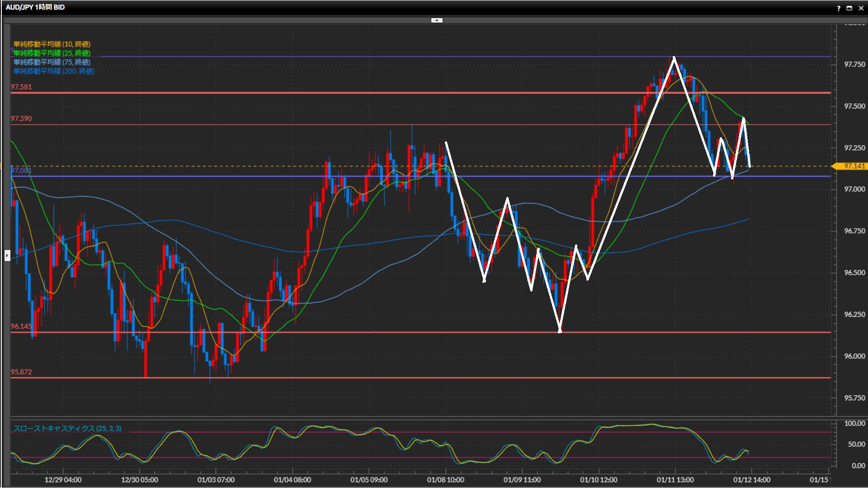Expand the left side panel arrow
The width and height of the screenshot is (868, 488).
7,255
